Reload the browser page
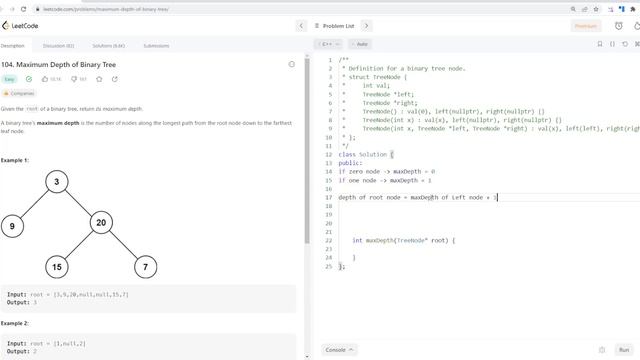640x360 pixels. click(24, 9)
